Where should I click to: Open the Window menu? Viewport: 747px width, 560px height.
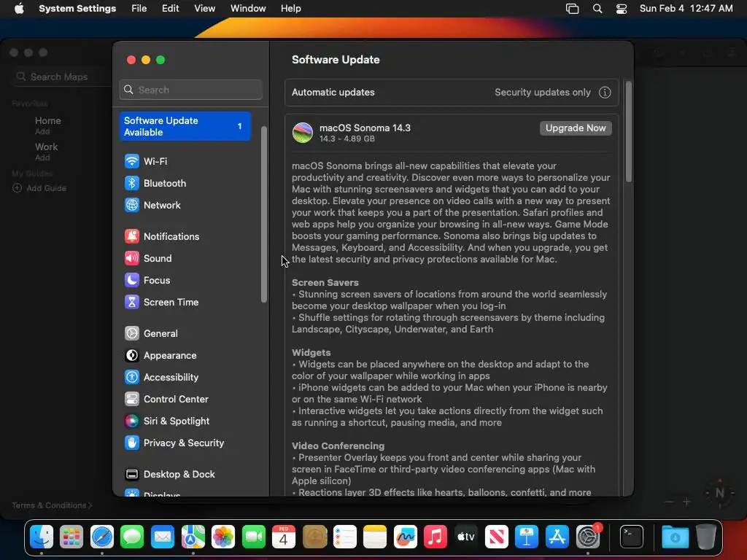[248, 9]
